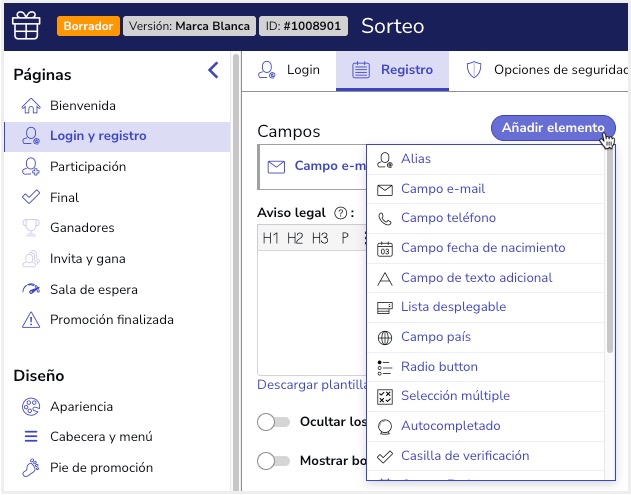This screenshot has height=495, width=631.
Task: Click the Sala de espera gauge icon
Action: tap(31, 289)
